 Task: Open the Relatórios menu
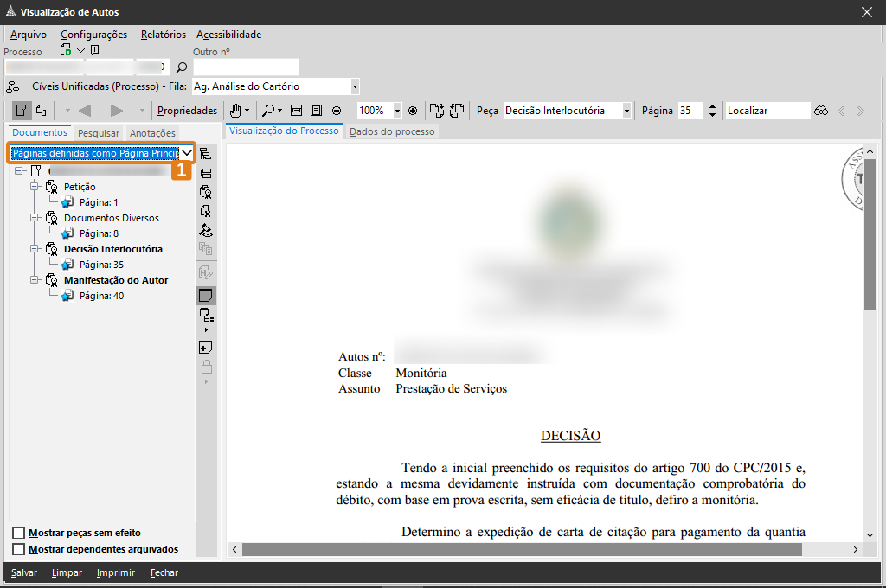163,35
